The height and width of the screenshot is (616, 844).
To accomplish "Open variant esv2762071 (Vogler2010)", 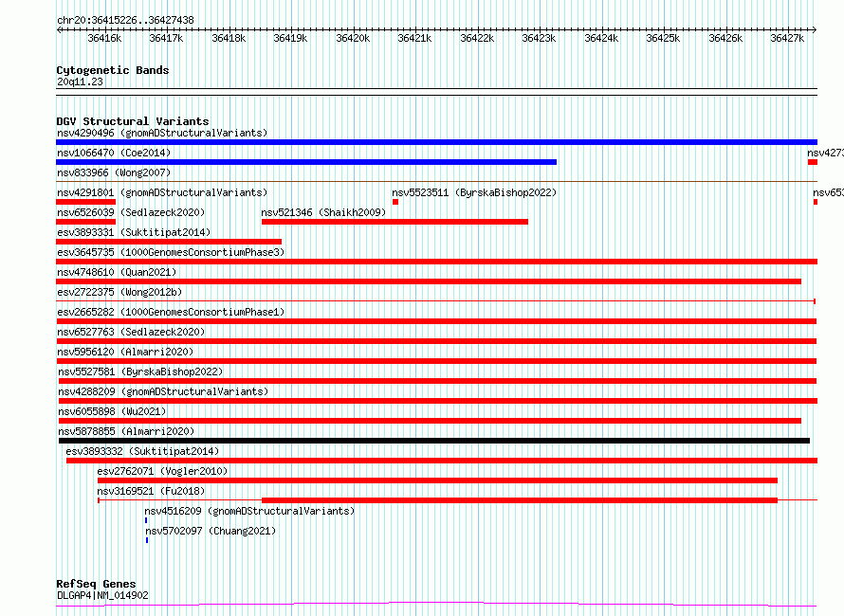I will 162,471.
